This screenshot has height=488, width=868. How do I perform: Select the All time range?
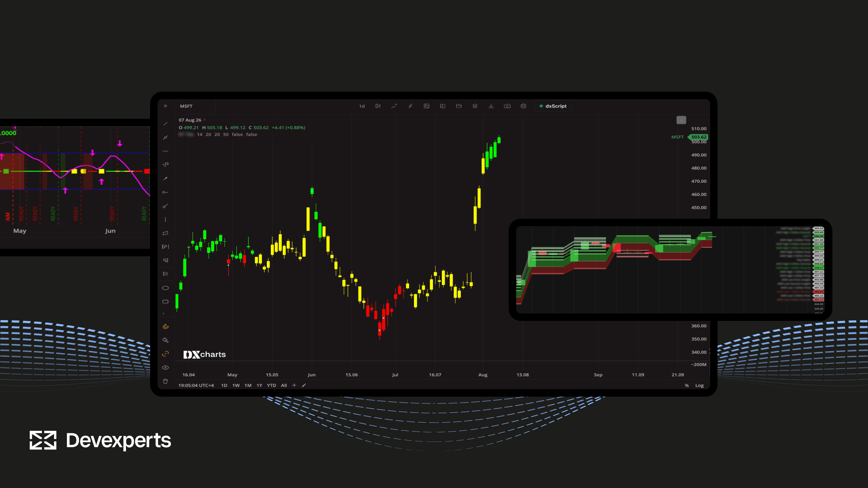tap(284, 385)
